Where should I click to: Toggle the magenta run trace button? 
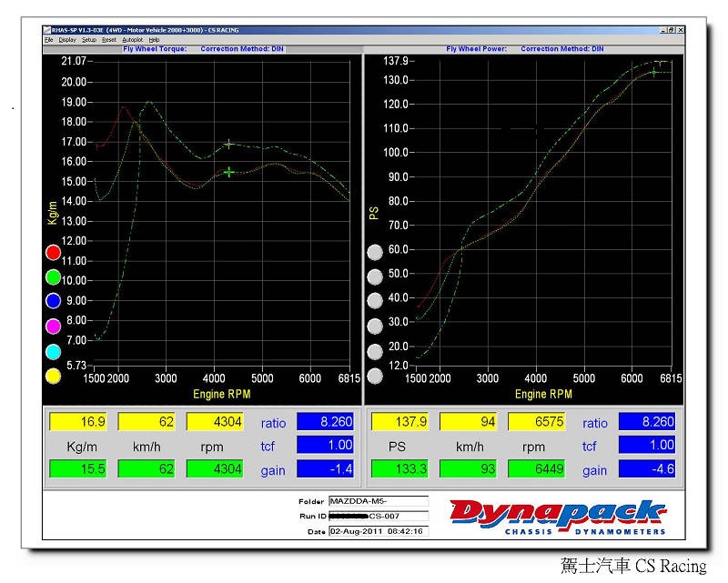click(53, 326)
